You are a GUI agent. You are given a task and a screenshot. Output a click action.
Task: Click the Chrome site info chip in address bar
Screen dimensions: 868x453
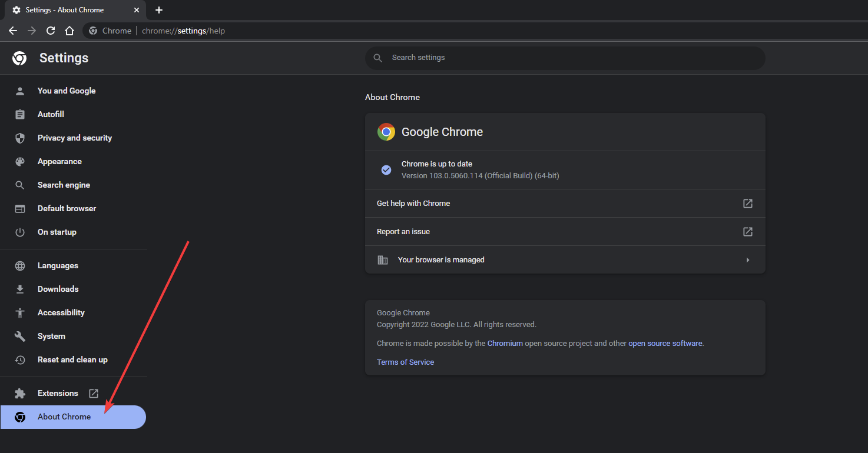(x=110, y=31)
